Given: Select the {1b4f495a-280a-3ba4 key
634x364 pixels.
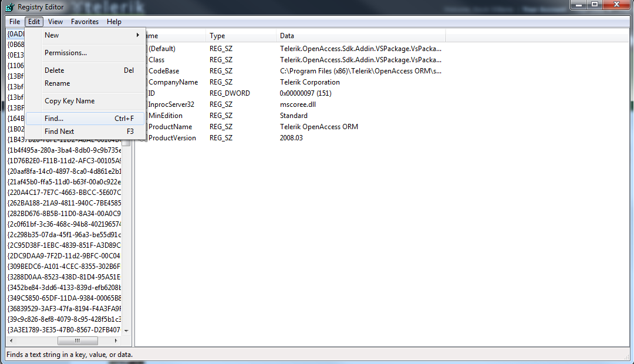Looking at the screenshot, I should coord(65,150).
